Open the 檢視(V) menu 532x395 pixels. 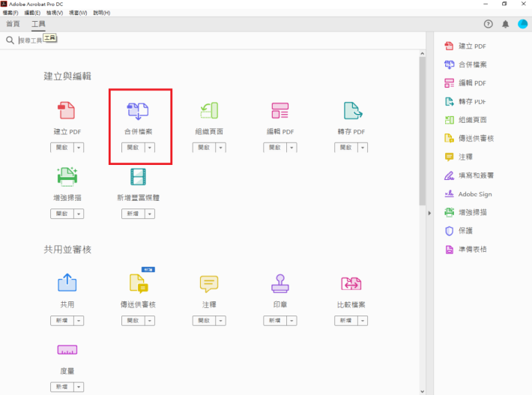pos(55,13)
